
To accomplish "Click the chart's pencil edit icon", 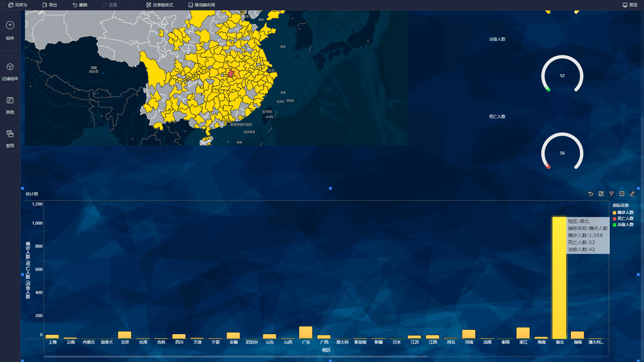I will click(632, 194).
